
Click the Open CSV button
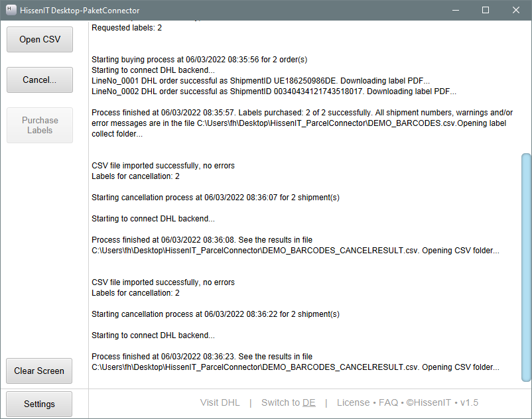pos(40,39)
